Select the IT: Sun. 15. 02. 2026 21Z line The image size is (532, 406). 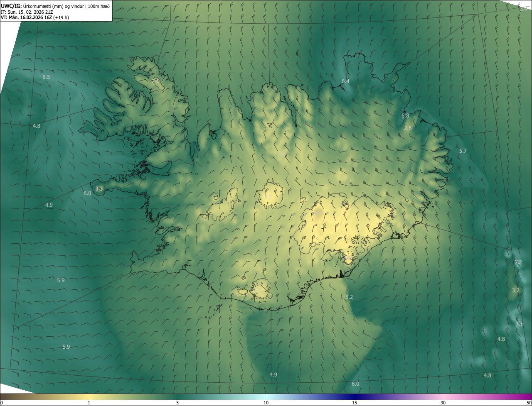click(x=27, y=12)
